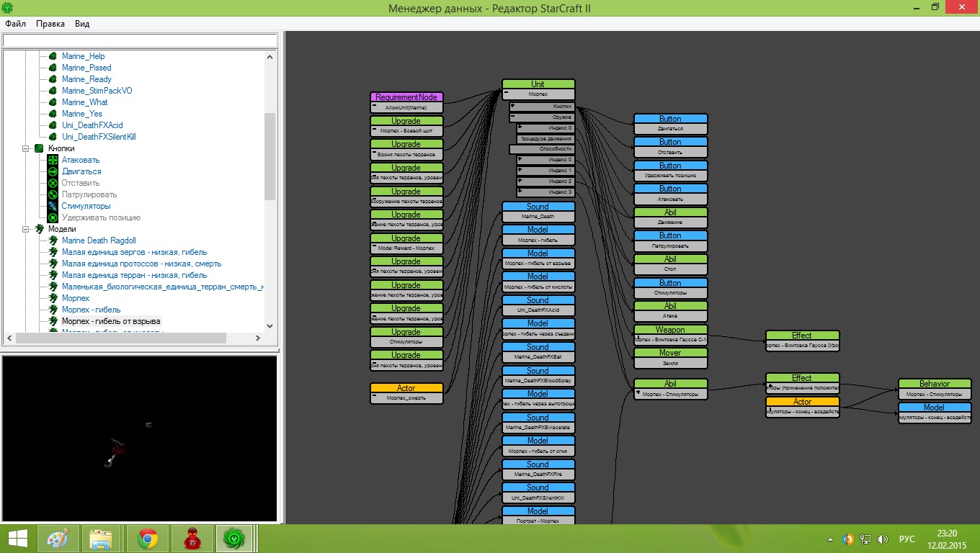Collapse the Unit Морпех node
The image size is (980, 553).
(507, 94)
